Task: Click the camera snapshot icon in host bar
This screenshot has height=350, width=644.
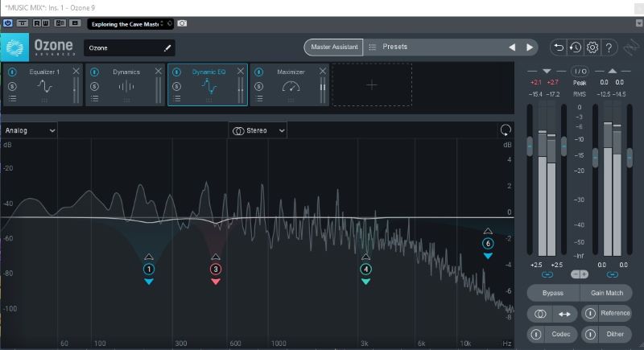Action: point(182,23)
